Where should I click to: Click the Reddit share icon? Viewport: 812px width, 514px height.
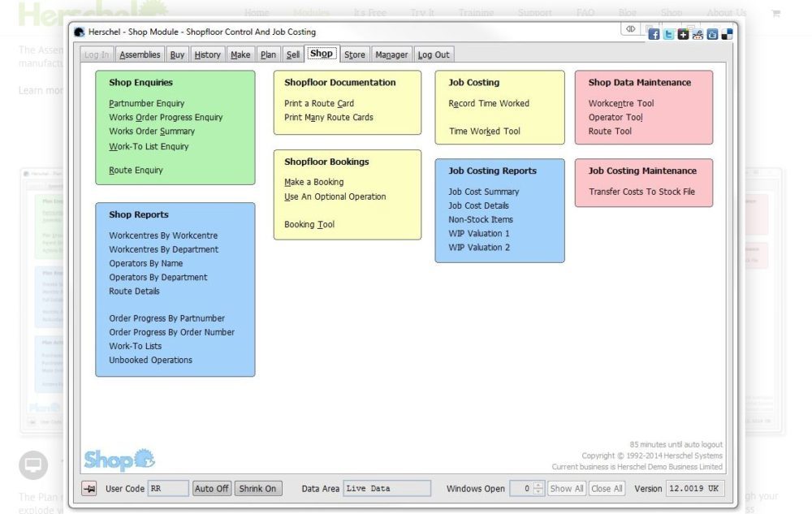[x=698, y=34]
